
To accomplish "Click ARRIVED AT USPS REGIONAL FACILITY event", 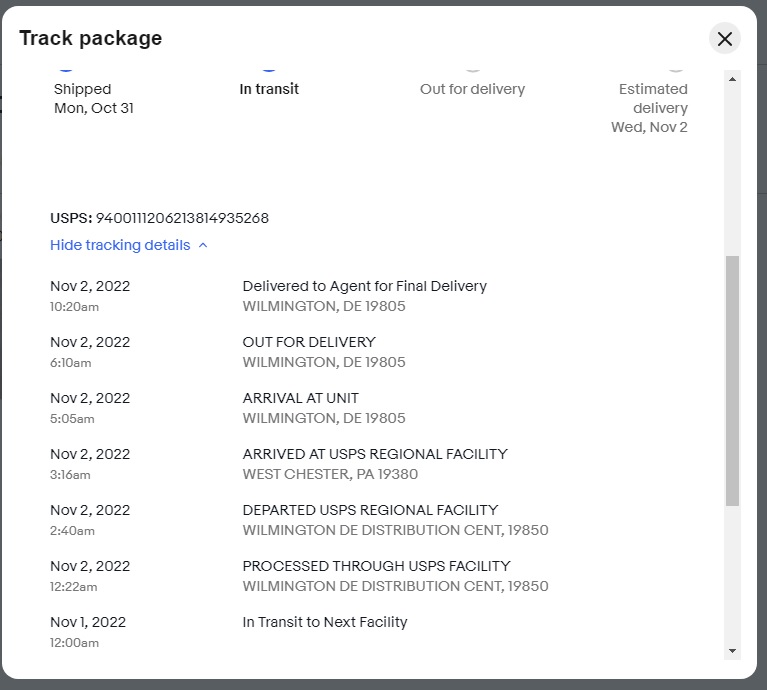I will pyautogui.click(x=375, y=454).
